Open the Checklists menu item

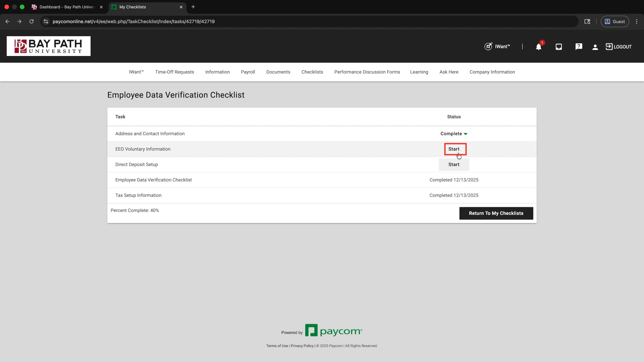pyautogui.click(x=312, y=72)
